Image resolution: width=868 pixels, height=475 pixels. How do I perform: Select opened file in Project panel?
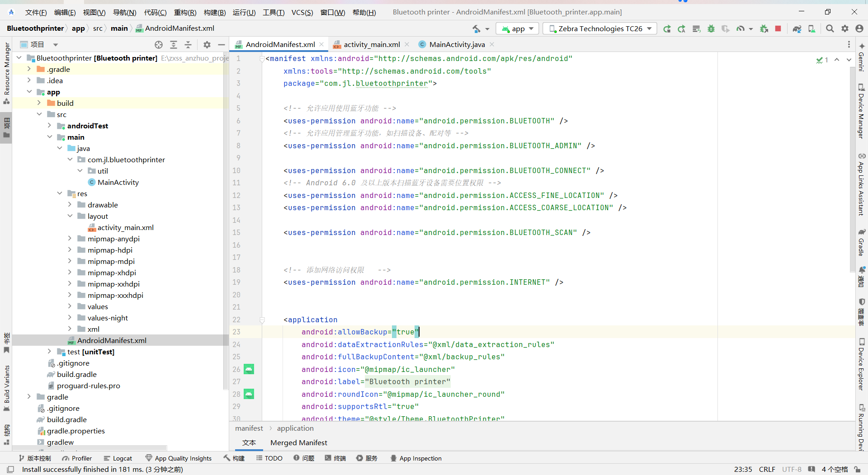click(x=159, y=44)
